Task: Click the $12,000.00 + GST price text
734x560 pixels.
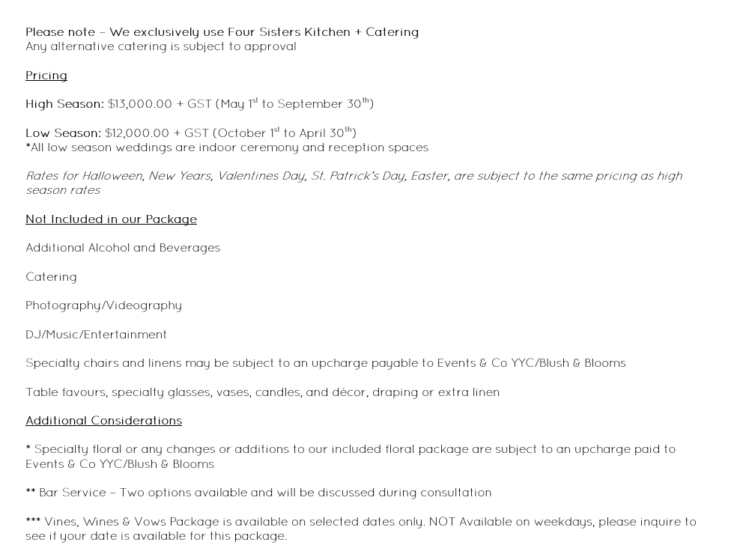Action: [157, 133]
